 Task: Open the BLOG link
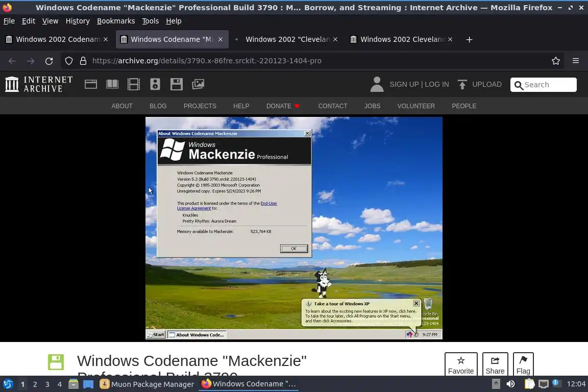[x=158, y=106]
